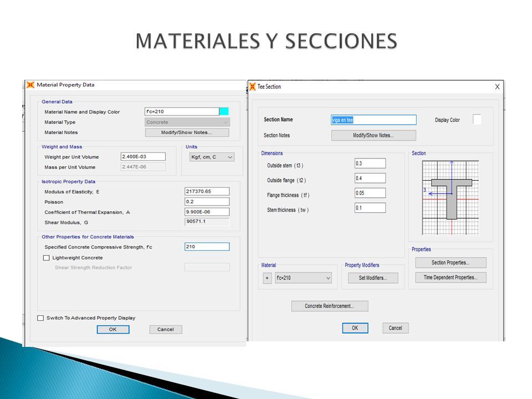The image size is (532, 399).
Task: Click the Shear Strength Reduction Factor field
Action: [207, 267]
